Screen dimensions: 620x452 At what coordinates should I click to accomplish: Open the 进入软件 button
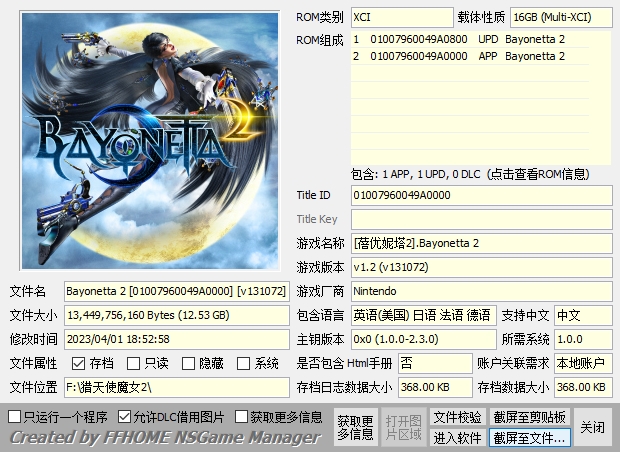click(x=457, y=438)
